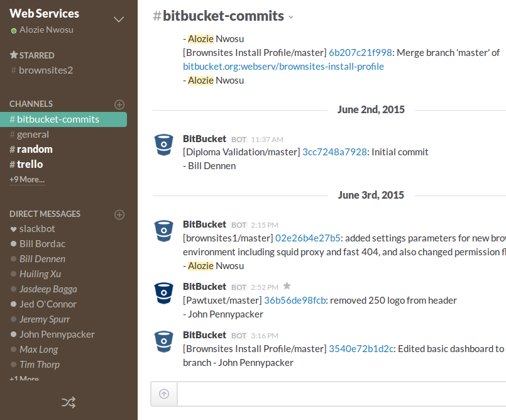Open commit link 3cc7248a7928
This screenshot has width=506, height=420.
click(334, 152)
